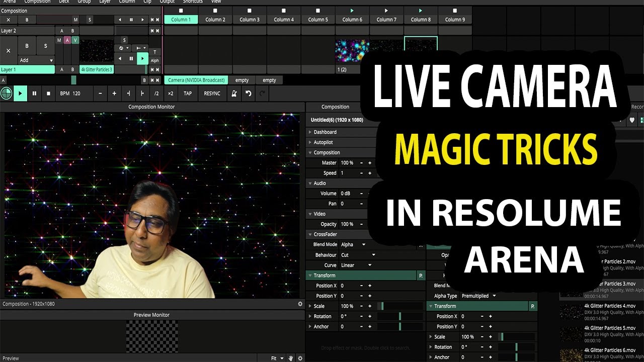
Task: Toggle the green V button on Layer 1
Action: tap(75, 40)
